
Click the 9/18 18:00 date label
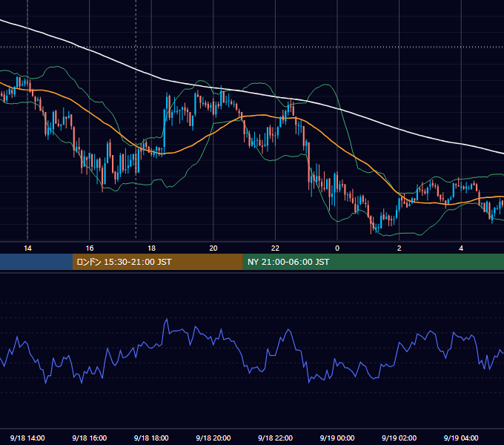click(151, 438)
